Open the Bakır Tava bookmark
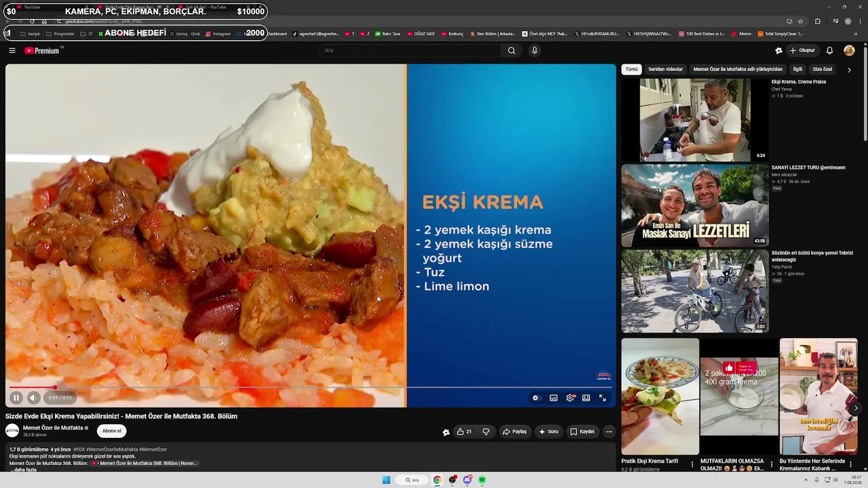The height and width of the screenshot is (488, 868). point(387,34)
